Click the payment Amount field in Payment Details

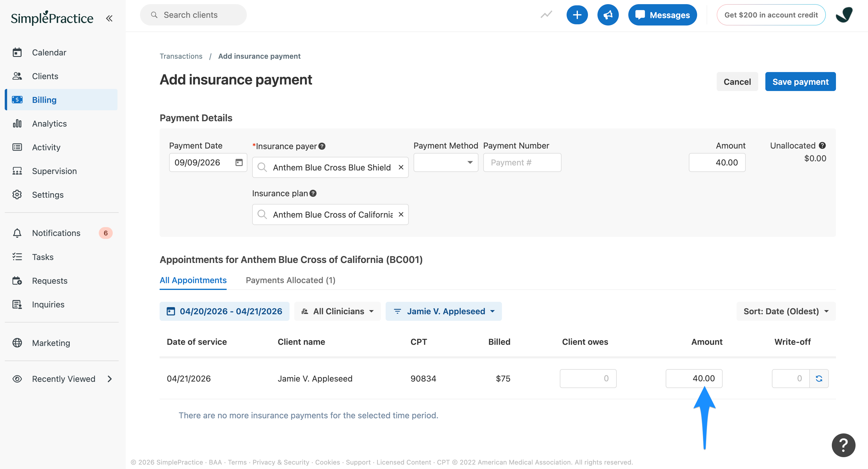tap(717, 163)
